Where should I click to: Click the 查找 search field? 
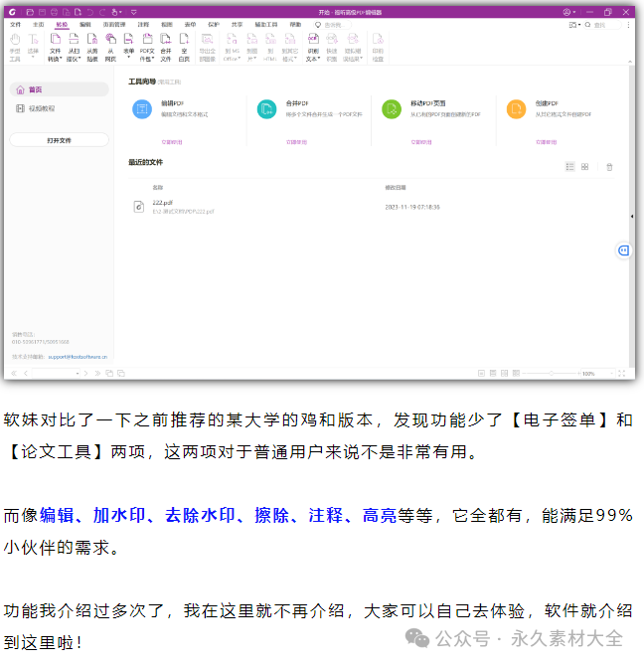tap(602, 25)
